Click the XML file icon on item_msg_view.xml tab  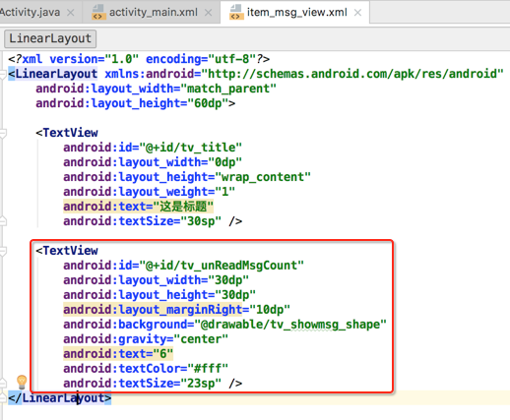[236, 12]
